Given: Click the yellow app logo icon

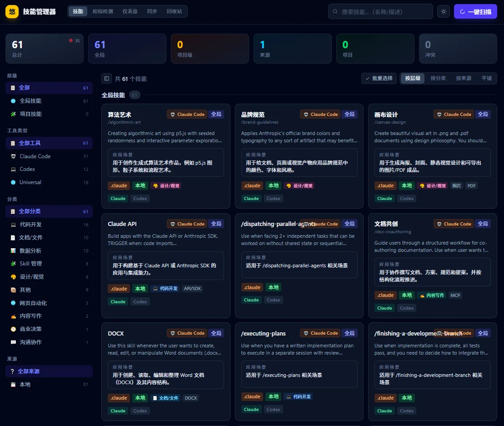Looking at the screenshot, I should click(12, 11).
